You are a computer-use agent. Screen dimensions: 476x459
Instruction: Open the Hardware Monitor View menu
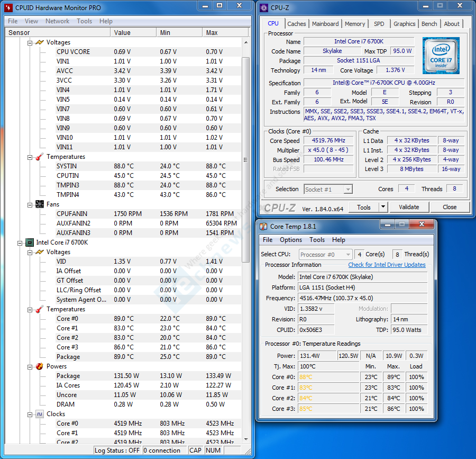(x=31, y=21)
